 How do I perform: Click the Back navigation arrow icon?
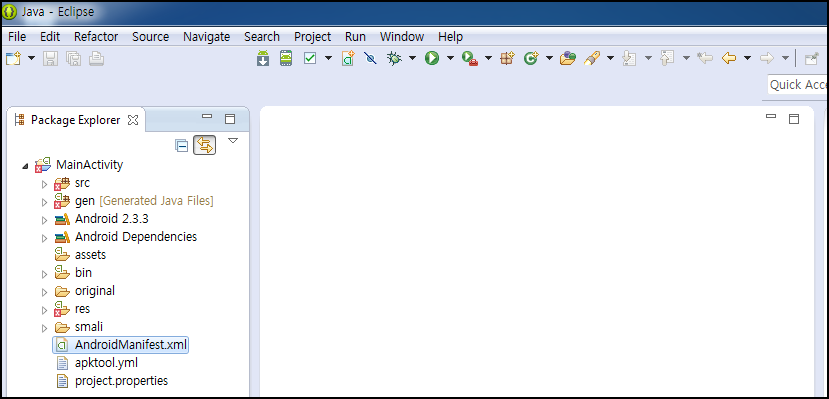click(729, 58)
